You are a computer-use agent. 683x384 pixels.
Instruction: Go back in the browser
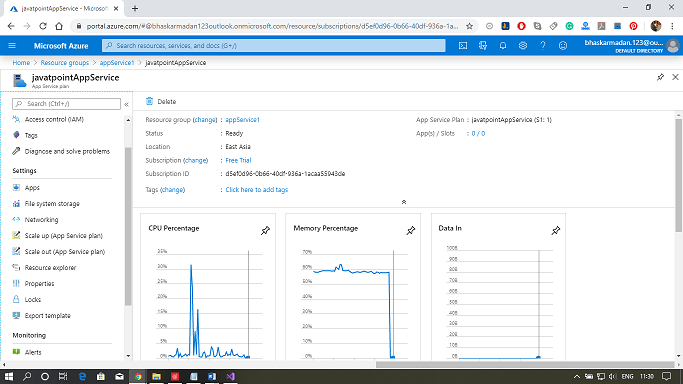(x=11, y=26)
